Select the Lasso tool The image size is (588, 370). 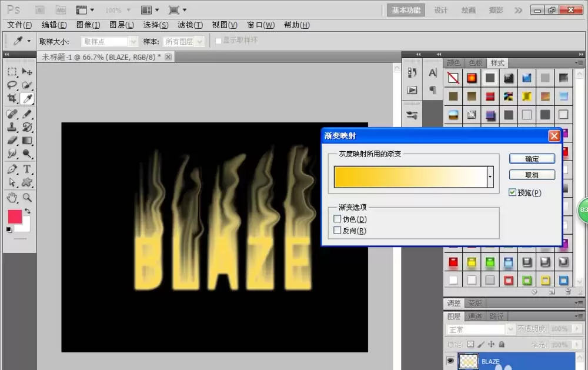[x=12, y=85]
